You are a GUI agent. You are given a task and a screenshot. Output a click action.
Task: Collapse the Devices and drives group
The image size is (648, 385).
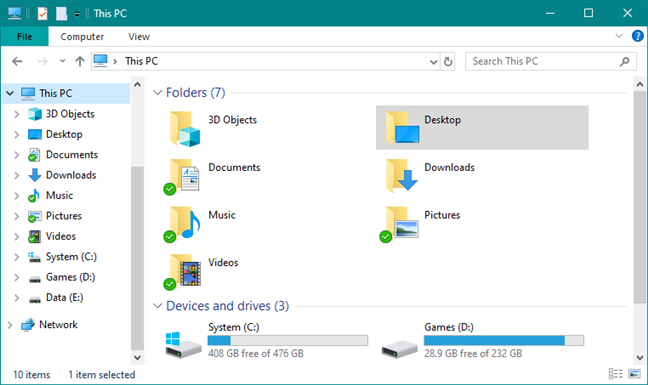point(157,306)
